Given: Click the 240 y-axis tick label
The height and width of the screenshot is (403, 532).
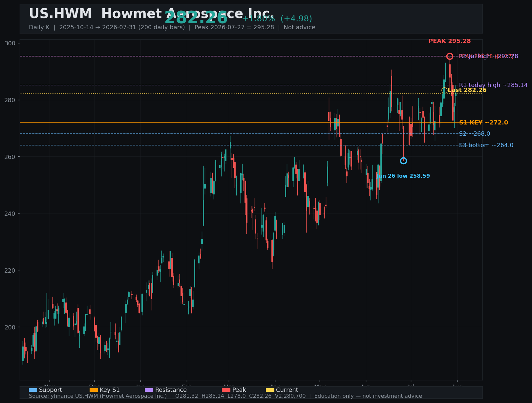Looking at the screenshot, I should pyautogui.click(x=11, y=213).
